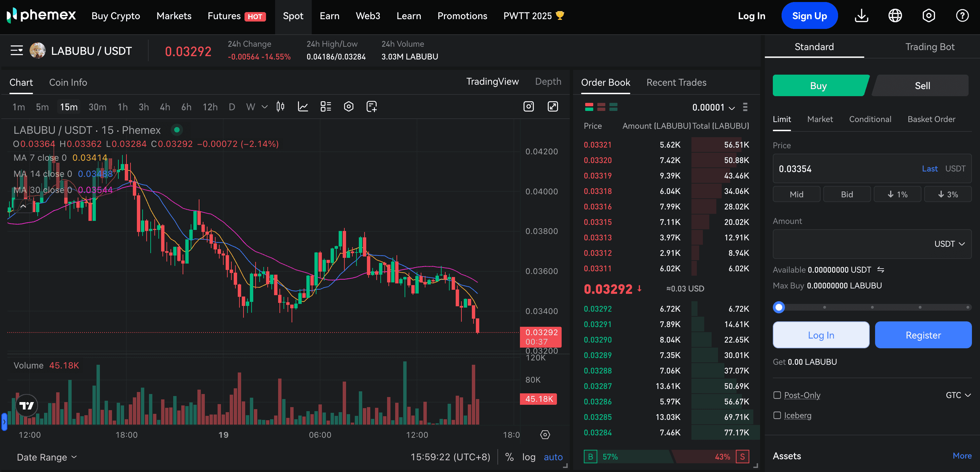The image size is (980, 472).
Task: Enable the Post-Only checkbox
Action: (777, 395)
